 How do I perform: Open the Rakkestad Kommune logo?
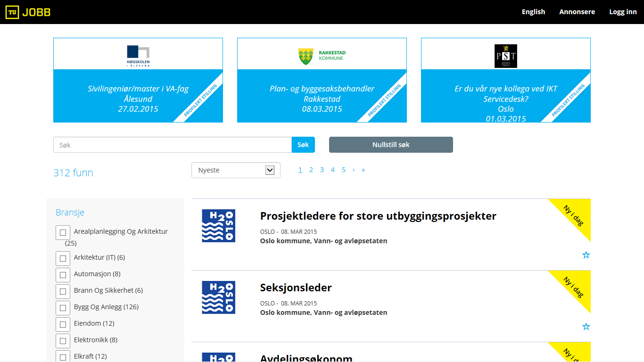point(322,56)
